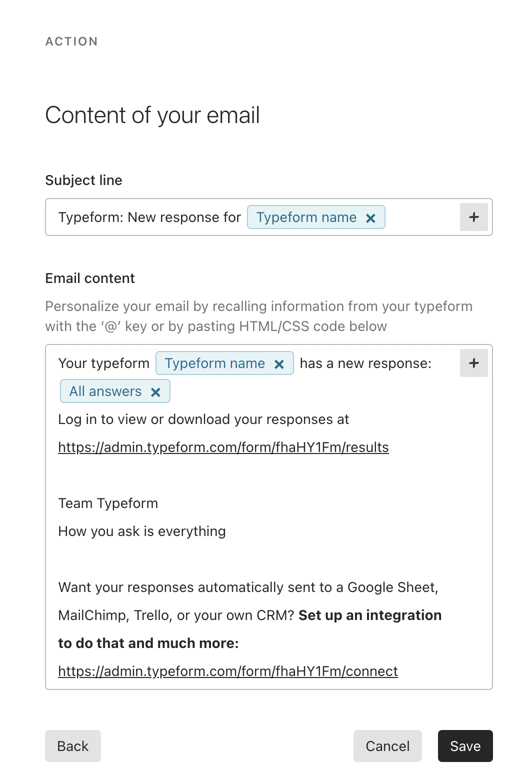Click the 'Team Typeform' line in body
Screen dimensions: 532x764
click(x=108, y=503)
